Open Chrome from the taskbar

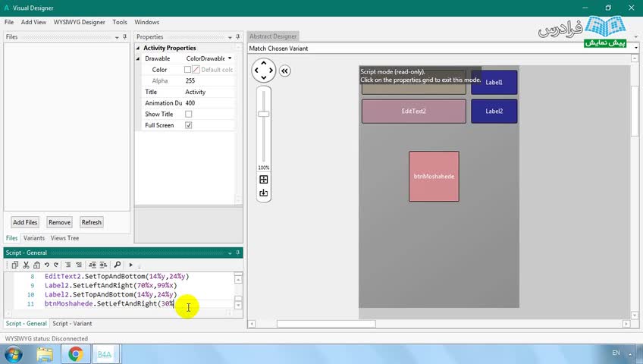(x=76, y=353)
